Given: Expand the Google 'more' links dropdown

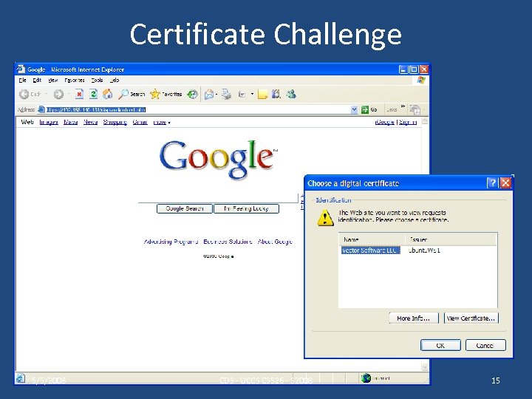Looking at the screenshot, I should click(x=162, y=122).
